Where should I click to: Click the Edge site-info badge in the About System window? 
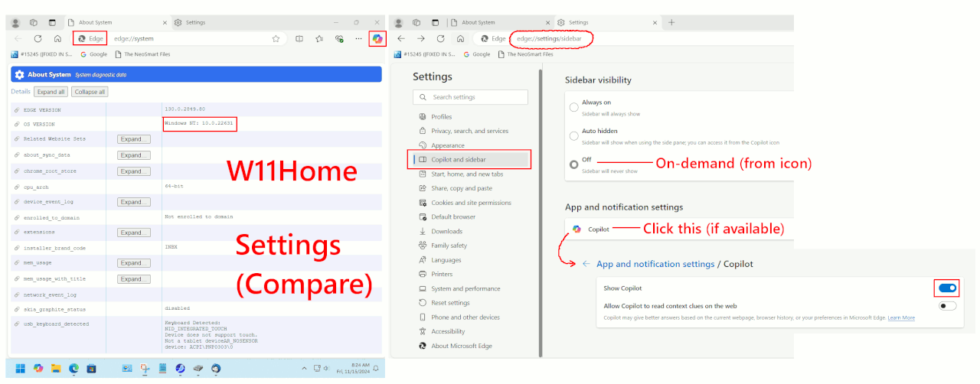pos(90,38)
